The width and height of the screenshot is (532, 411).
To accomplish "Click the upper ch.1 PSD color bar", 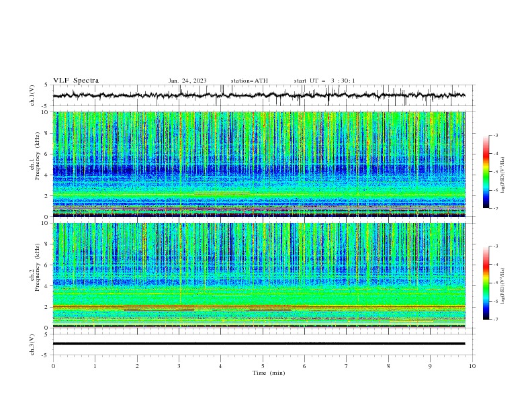I will 486,172.
